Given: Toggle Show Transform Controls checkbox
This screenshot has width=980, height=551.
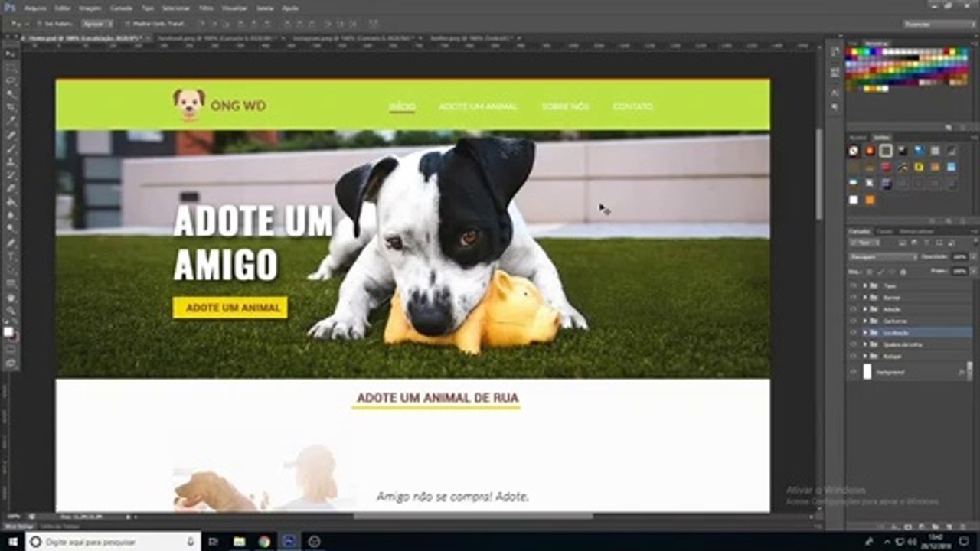Looking at the screenshot, I should (x=127, y=24).
